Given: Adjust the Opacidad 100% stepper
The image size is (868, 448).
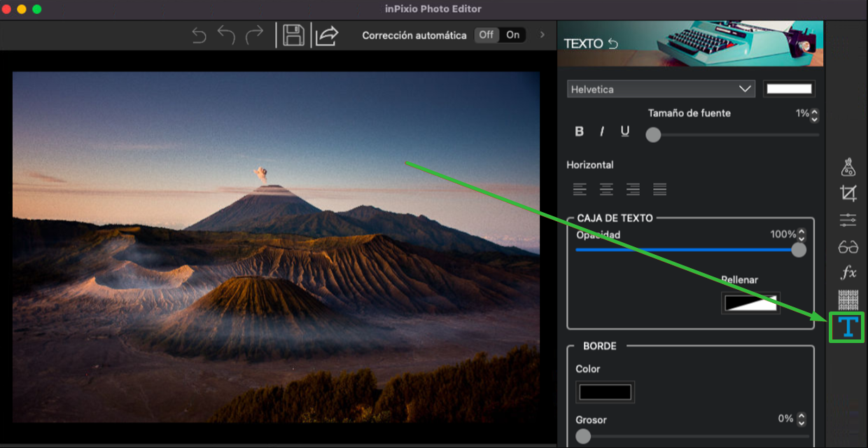Looking at the screenshot, I should pyautogui.click(x=801, y=234).
